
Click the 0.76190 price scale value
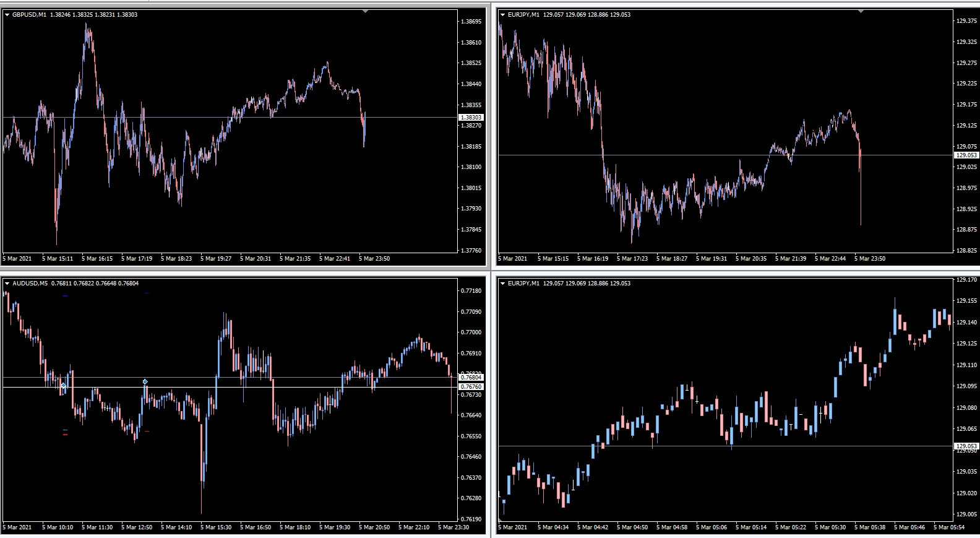coord(471,519)
